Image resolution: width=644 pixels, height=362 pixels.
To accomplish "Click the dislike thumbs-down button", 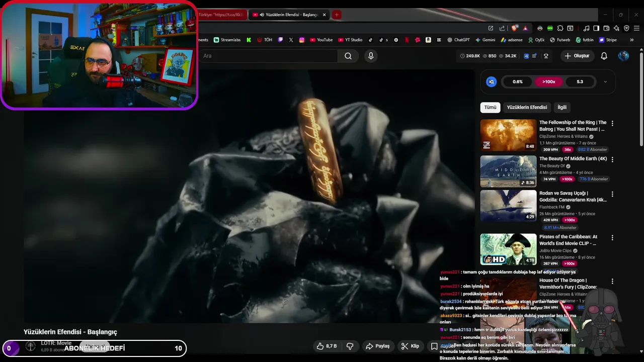I will 350,346.
